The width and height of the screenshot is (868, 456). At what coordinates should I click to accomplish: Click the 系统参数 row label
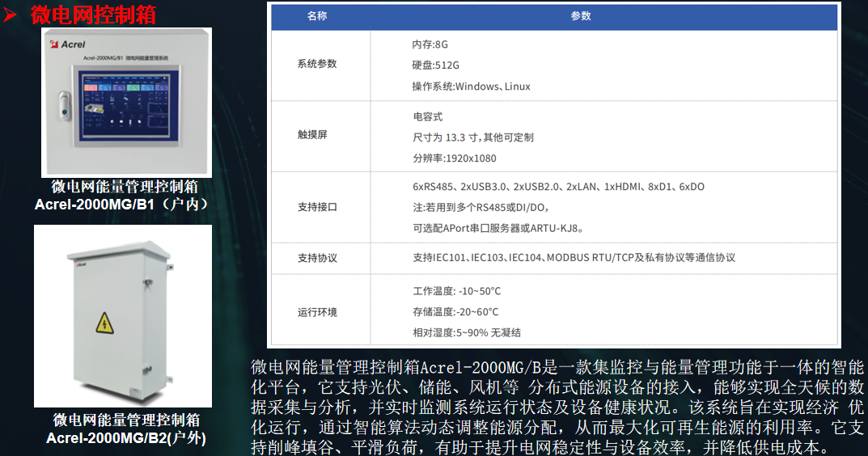pos(317,64)
